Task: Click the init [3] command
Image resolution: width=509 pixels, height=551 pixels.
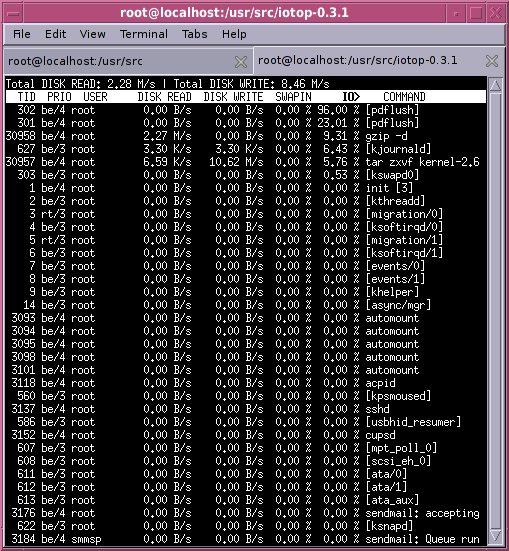Action: click(x=389, y=188)
